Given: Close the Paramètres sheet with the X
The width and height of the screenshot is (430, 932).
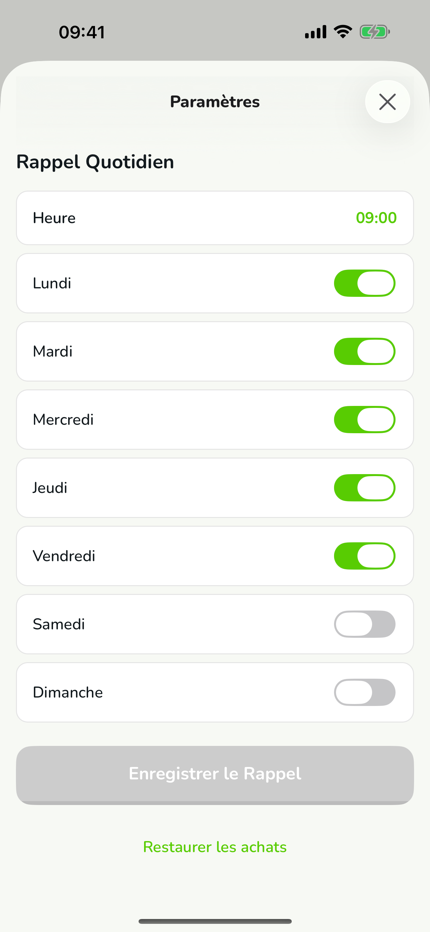Looking at the screenshot, I should [387, 102].
